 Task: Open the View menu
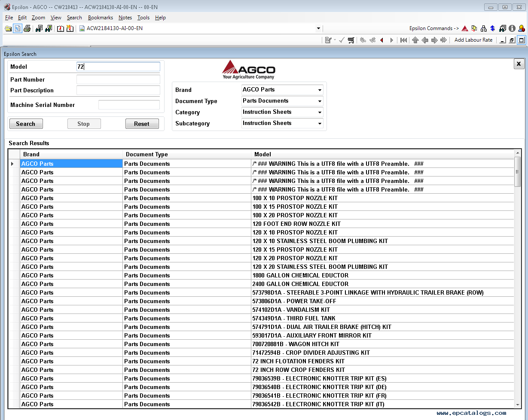[x=56, y=18]
